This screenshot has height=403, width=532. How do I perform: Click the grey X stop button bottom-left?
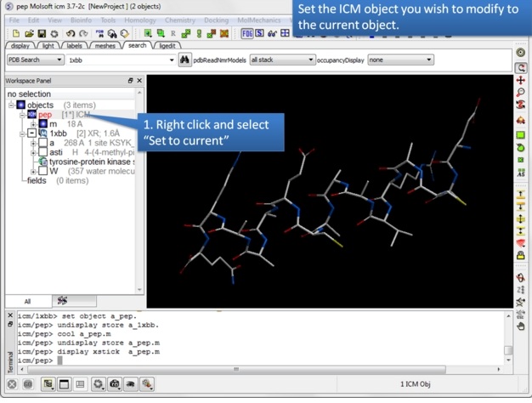[x=12, y=384]
